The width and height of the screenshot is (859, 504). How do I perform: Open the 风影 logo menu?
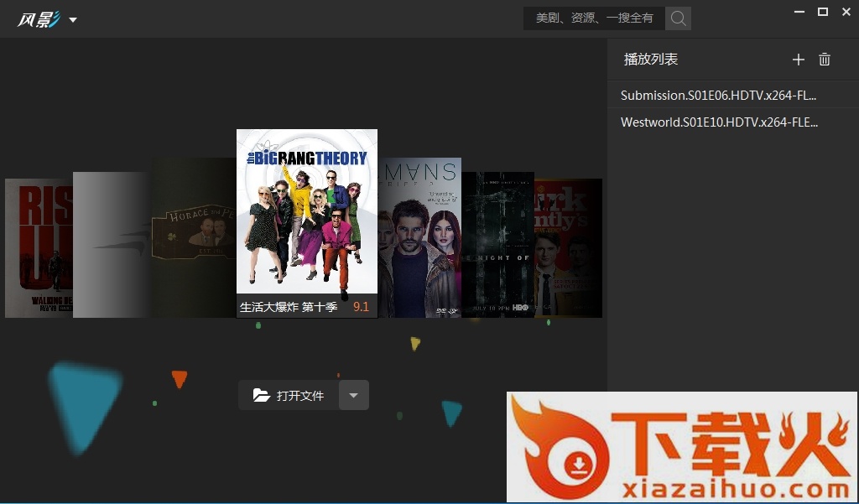39,19
